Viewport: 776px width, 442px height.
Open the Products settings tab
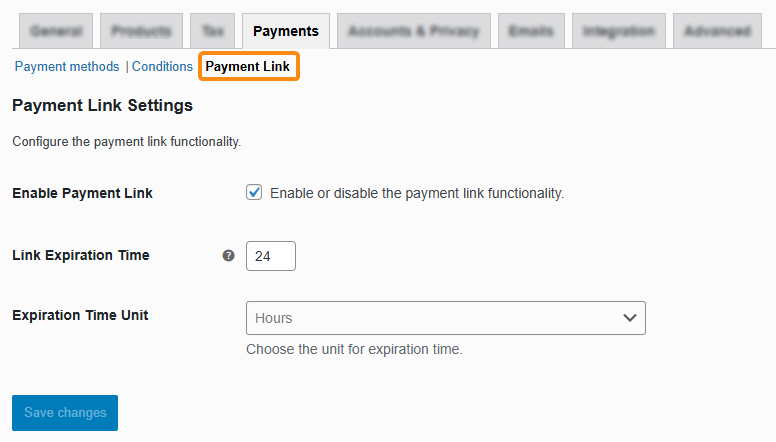click(141, 32)
